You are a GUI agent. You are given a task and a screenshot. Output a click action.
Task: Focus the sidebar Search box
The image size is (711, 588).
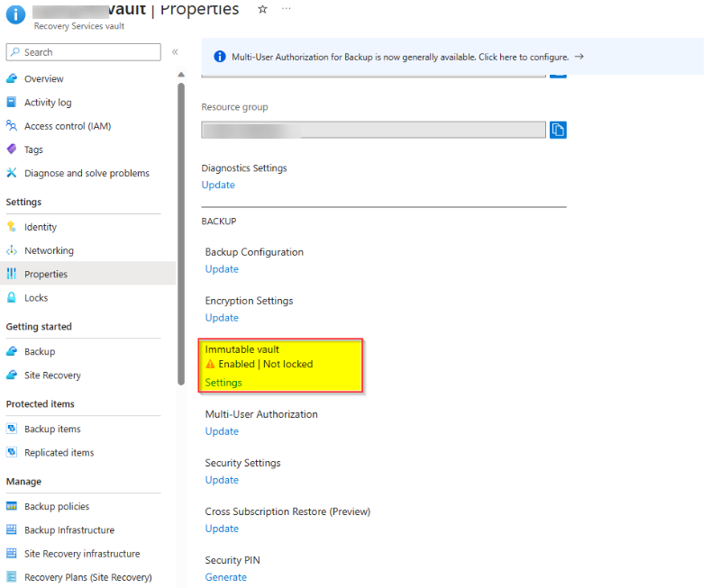click(84, 52)
